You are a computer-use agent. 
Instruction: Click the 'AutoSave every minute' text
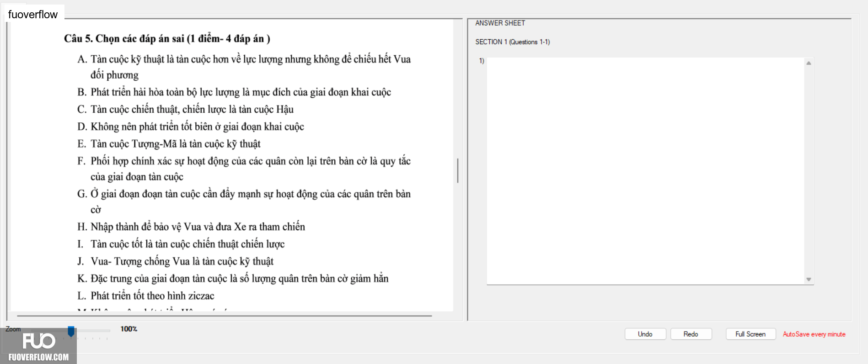814,334
